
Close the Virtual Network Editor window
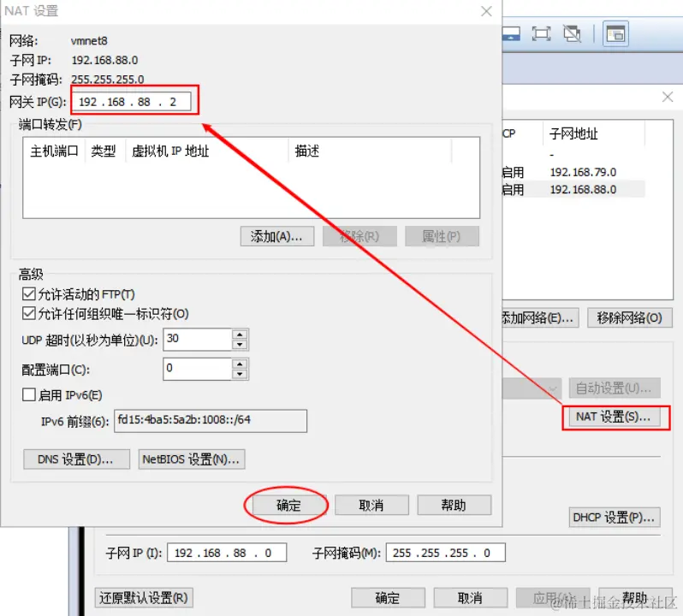point(668,97)
